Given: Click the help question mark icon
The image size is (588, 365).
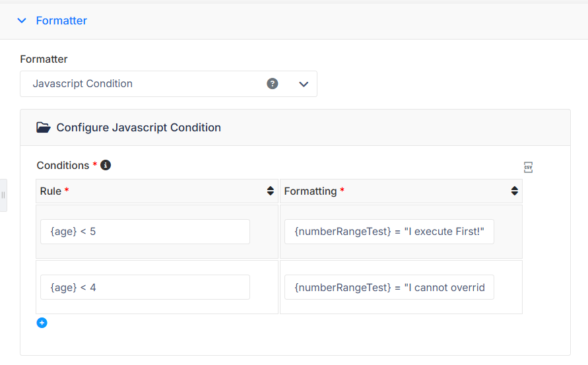Looking at the screenshot, I should coord(273,84).
